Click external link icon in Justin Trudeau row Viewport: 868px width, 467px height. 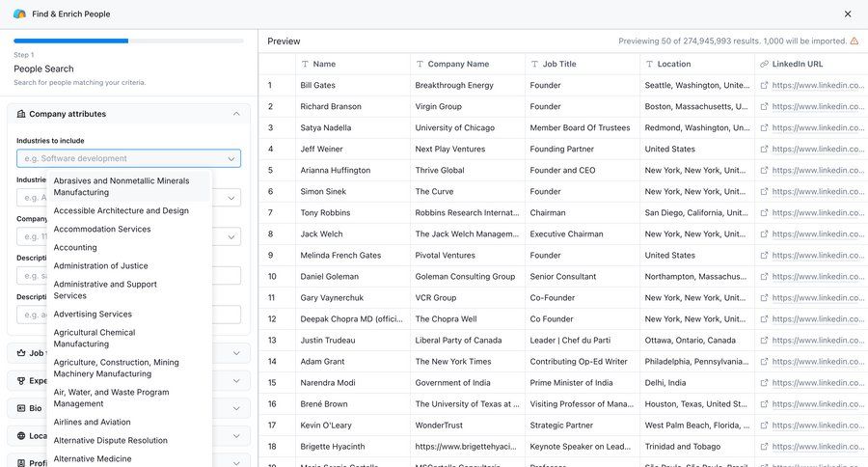[764, 341]
